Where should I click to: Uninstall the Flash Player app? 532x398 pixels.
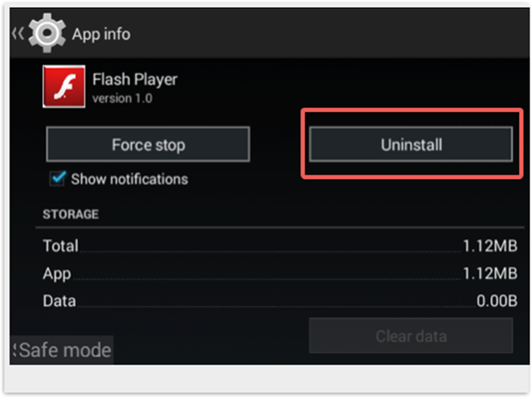click(x=411, y=144)
